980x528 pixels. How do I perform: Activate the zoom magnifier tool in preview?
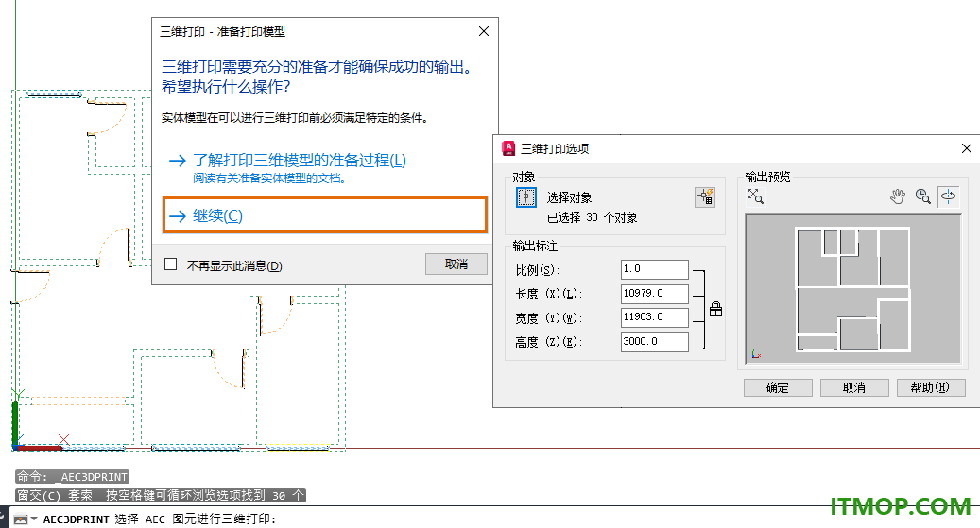click(x=923, y=196)
